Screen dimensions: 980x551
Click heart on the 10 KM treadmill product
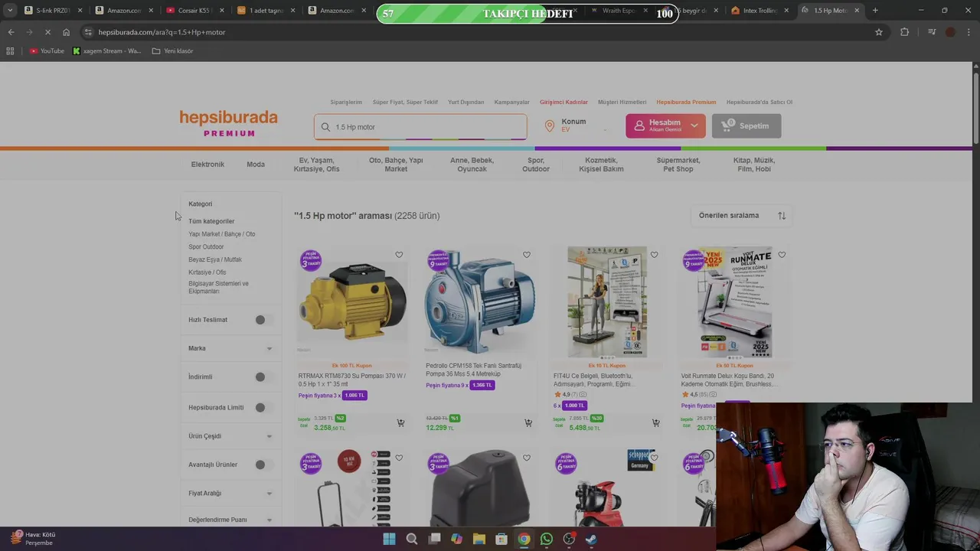tap(399, 458)
